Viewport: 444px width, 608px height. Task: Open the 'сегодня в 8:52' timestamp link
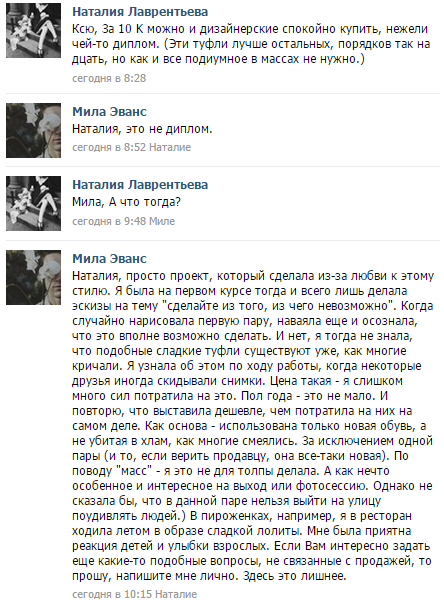109,147
